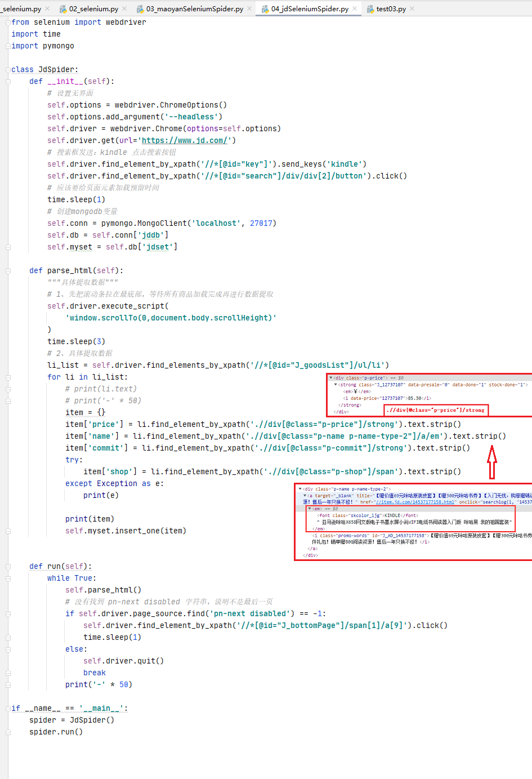Click the 'self.parse_html()' call
Screen dimensions: 532x779
tap(103, 590)
